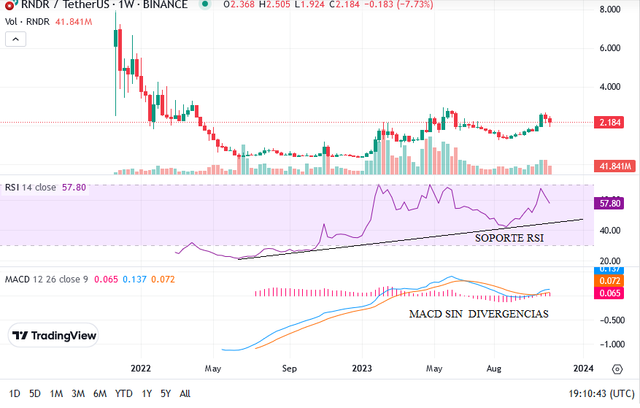Click the 57.80 RSI axis label

[609, 203]
